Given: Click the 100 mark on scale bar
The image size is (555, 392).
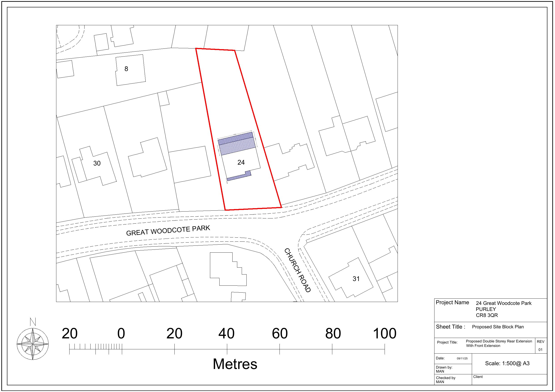Looking at the screenshot, I should point(384,333).
